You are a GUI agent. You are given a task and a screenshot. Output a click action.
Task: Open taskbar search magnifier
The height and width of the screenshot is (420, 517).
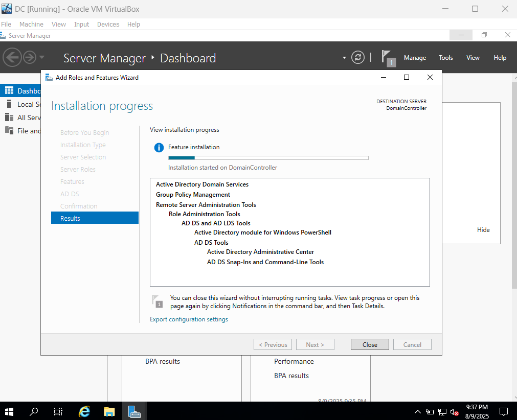[34, 411]
